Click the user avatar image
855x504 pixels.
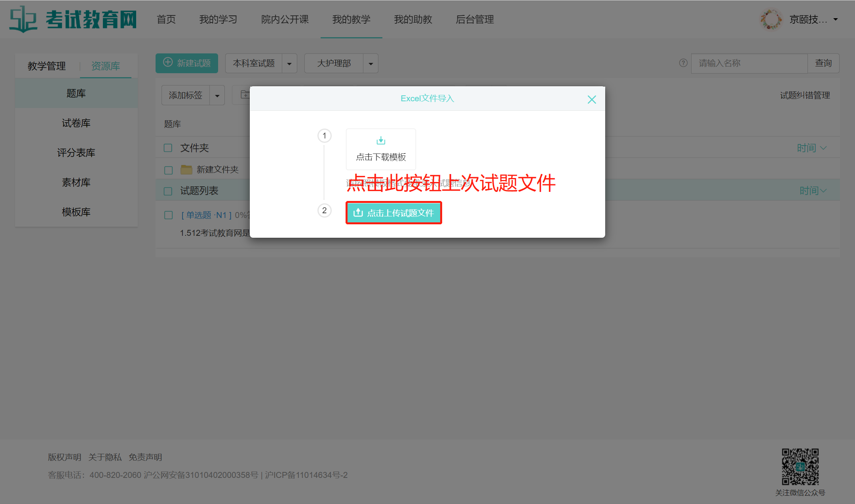(770, 19)
